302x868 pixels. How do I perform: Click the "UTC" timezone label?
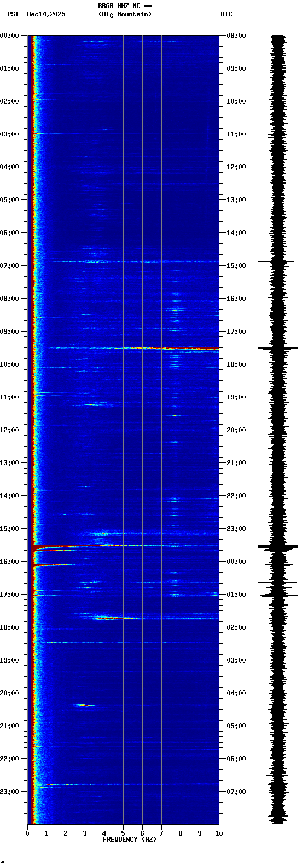pyautogui.click(x=226, y=14)
